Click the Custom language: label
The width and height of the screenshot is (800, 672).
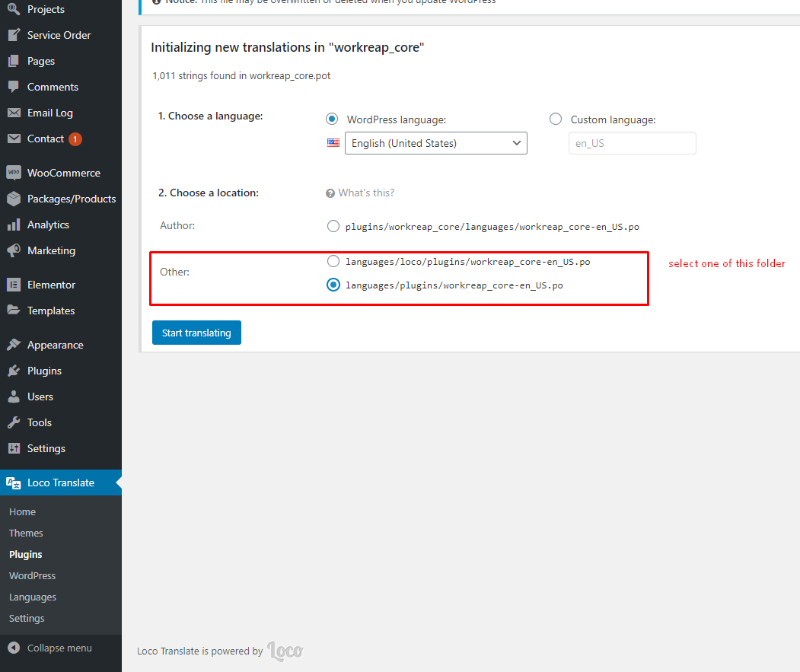click(x=614, y=119)
